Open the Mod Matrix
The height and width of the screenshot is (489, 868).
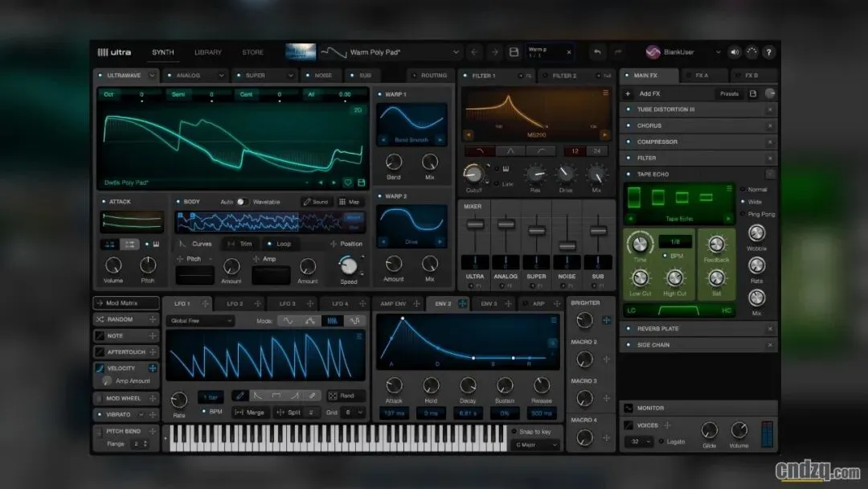(126, 303)
